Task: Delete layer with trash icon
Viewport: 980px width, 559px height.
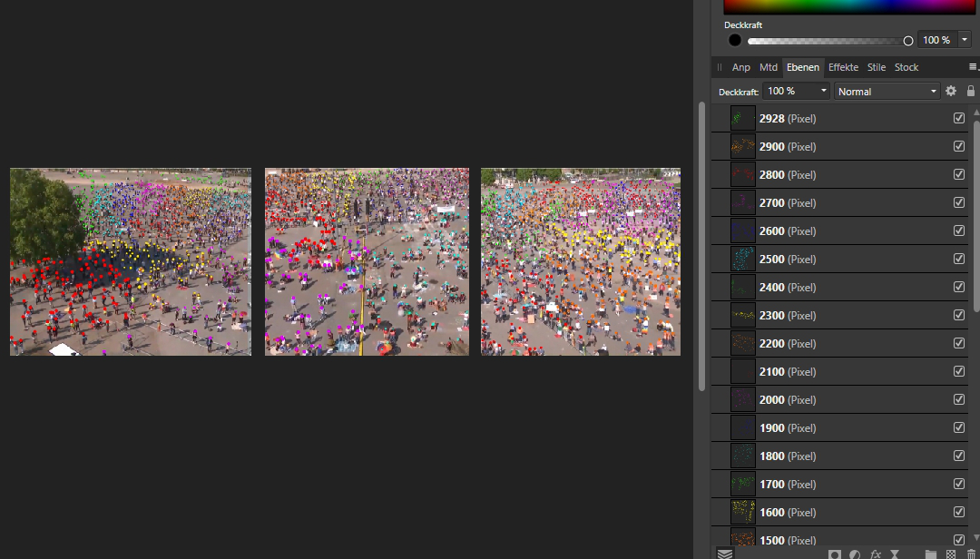Action: coord(971,554)
